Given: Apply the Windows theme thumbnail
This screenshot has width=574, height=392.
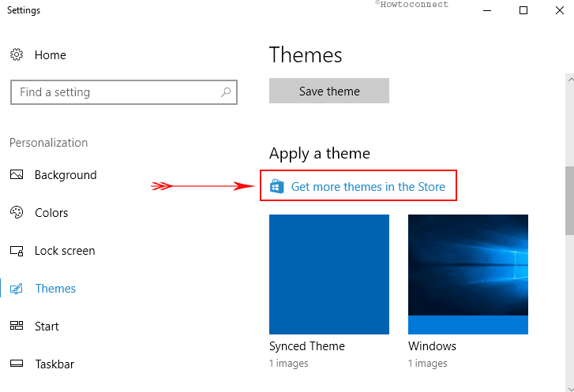Looking at the screenshot, I should point(468,274).
